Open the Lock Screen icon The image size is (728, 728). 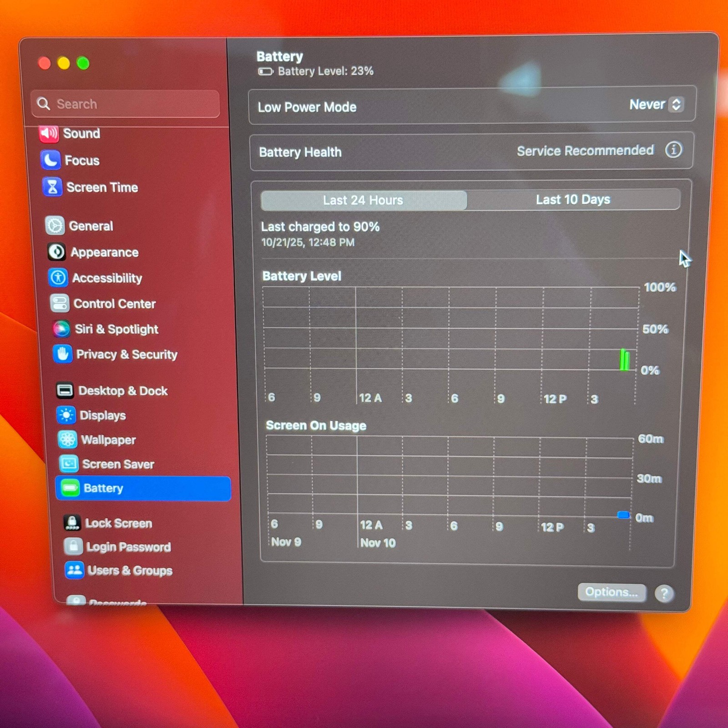(x=72, y=523)
